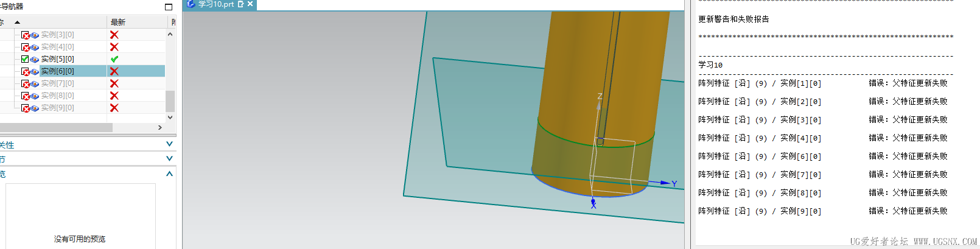Screen dimensions: 980x249
Task: Toggle checkbox for 实例[6][0] feature
Action: pyautogui.click(x=25, y=71)
